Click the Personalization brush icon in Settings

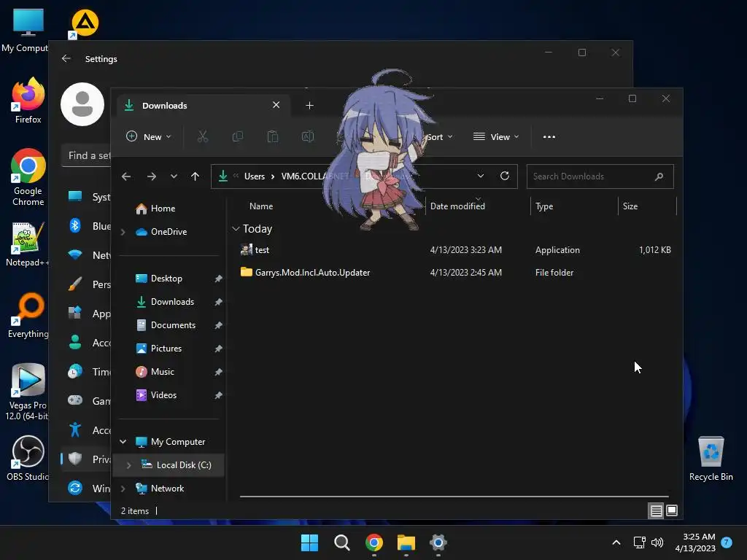point(75,284)
